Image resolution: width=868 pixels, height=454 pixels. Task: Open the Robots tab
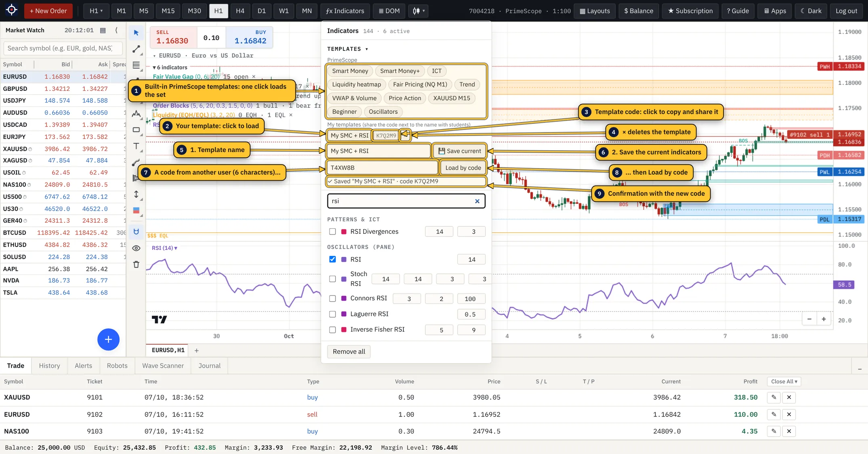pyautogui.click(x=117, y=366)
